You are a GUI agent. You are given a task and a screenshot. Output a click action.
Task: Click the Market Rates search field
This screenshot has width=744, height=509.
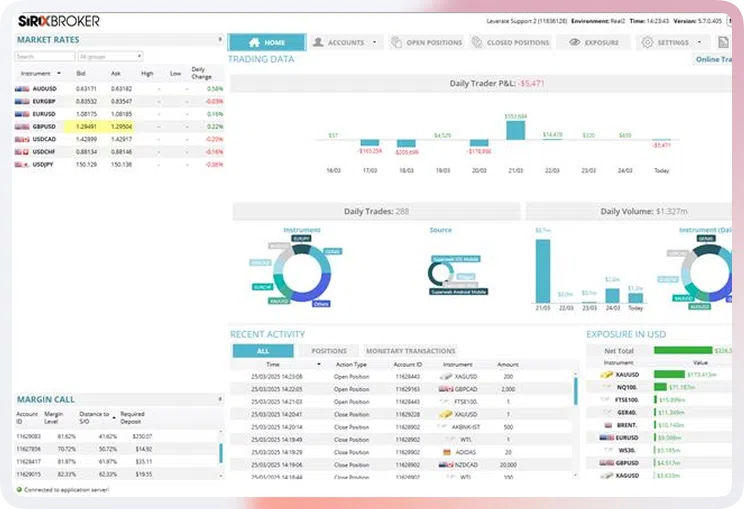45,56
